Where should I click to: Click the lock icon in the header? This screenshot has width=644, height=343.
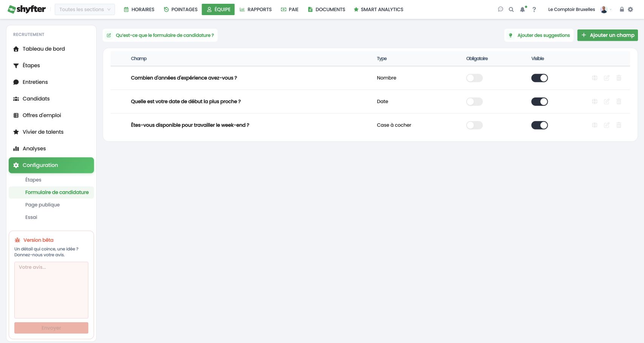622,9
